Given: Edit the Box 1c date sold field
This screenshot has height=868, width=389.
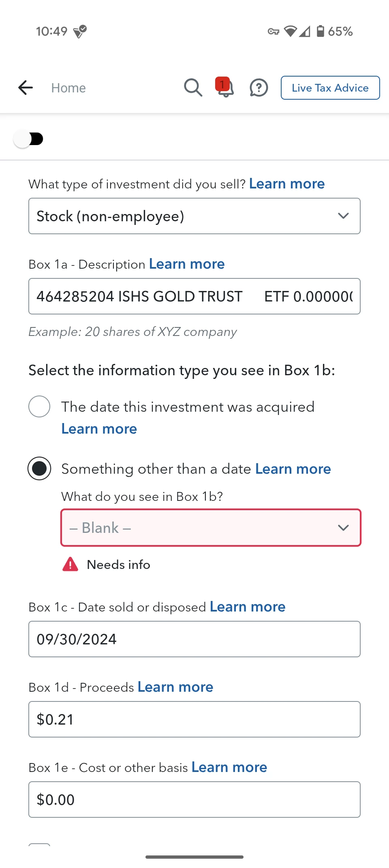Looking at the screenshot, I should coord(194,639).
